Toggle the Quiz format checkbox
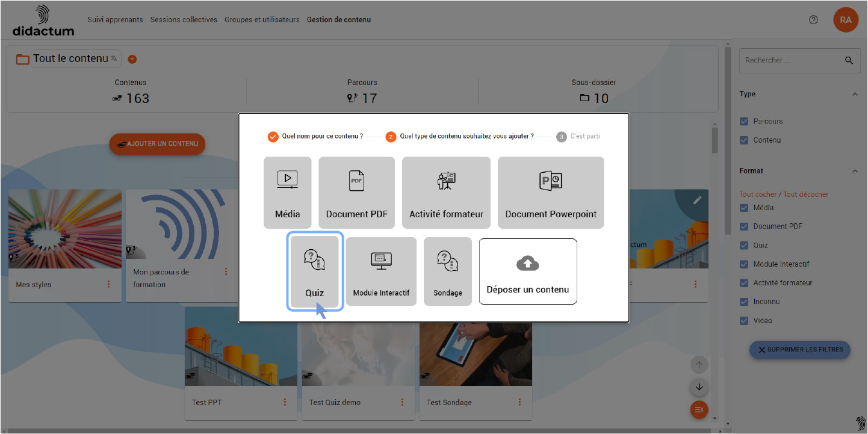The width and height of the screenshot is (868, 434). (x=745, y=246)
